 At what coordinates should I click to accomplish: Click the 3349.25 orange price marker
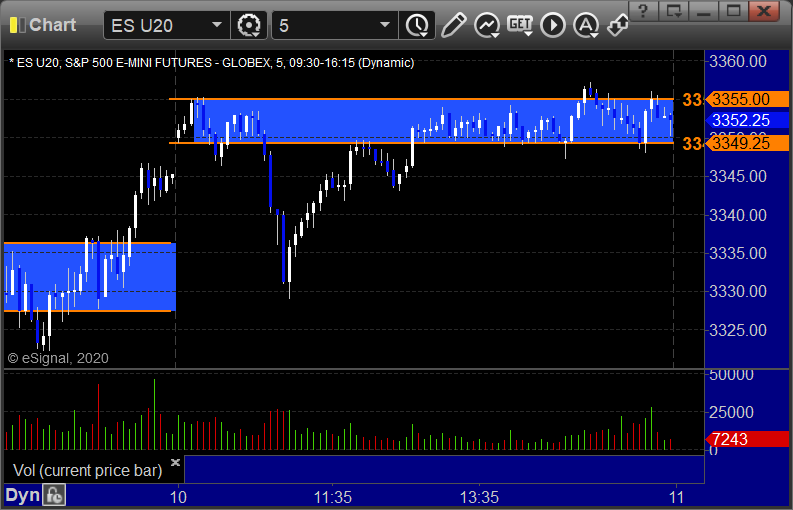pos(747,143)
